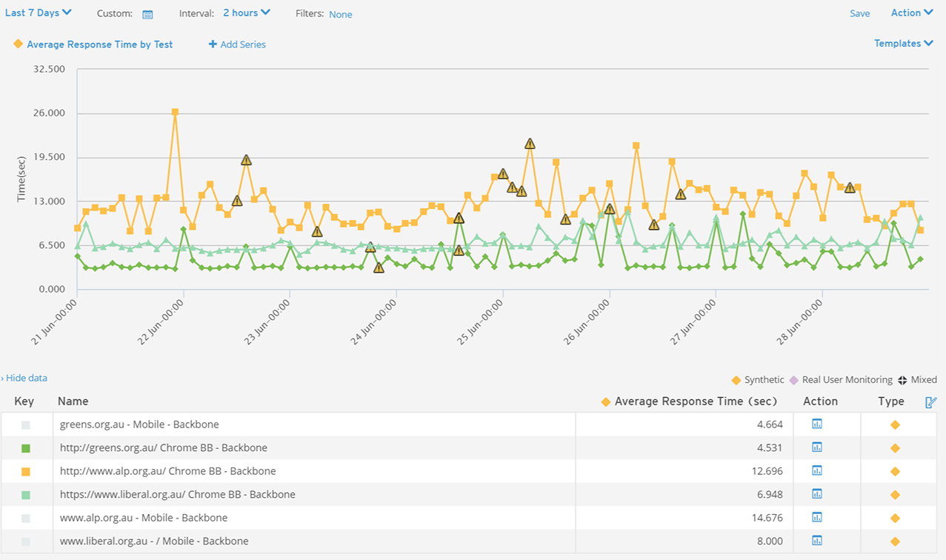The width and height of the screenshot is (946, 560).
Task: Open chart action for www.alp.org.au Mobile row
Action: point(817,517)
